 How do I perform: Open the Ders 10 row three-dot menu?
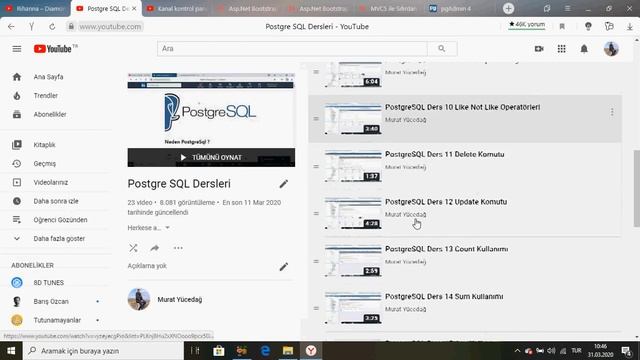click(x=611, y=112)
